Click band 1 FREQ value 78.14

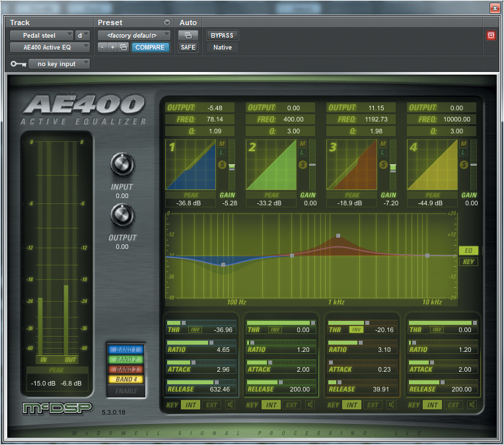point(215,120)
